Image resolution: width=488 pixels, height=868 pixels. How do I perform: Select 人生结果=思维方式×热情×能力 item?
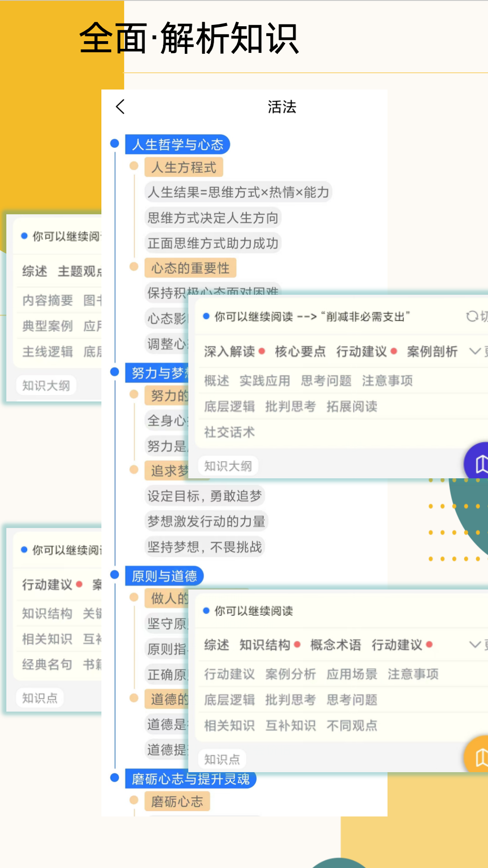[238, 193]
